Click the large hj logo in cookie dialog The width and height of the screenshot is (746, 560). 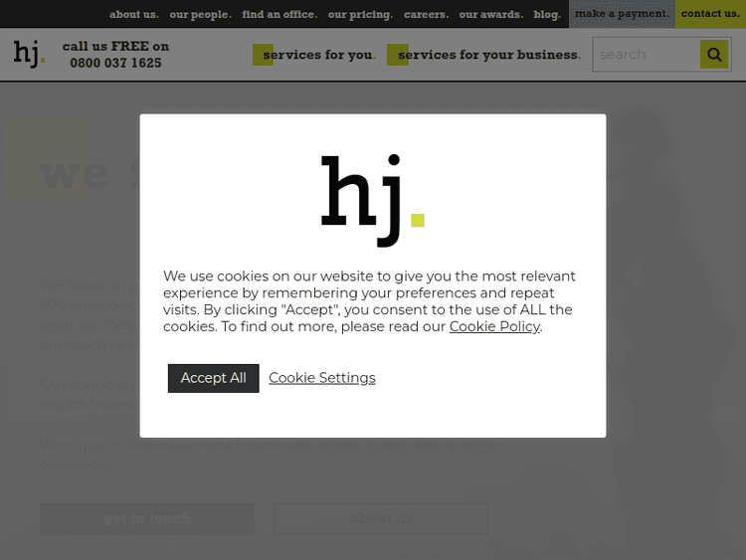coord(373,199)
